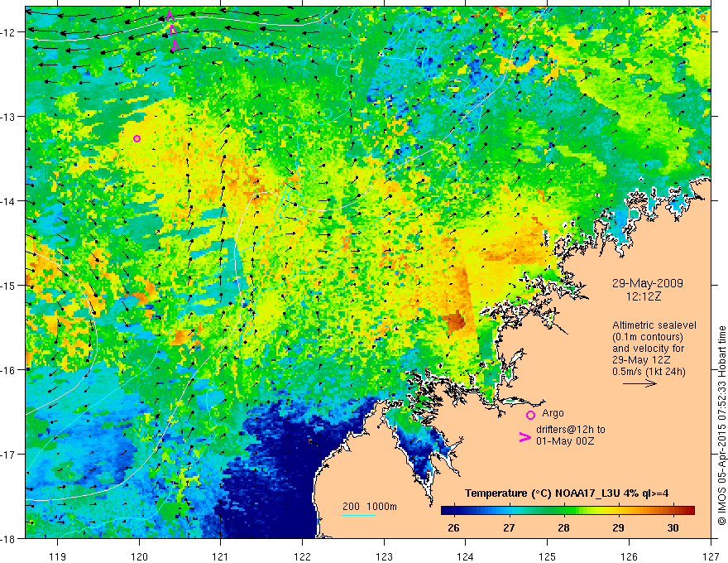Click the temperature color bar
The image size is (728, 563).
568,511
